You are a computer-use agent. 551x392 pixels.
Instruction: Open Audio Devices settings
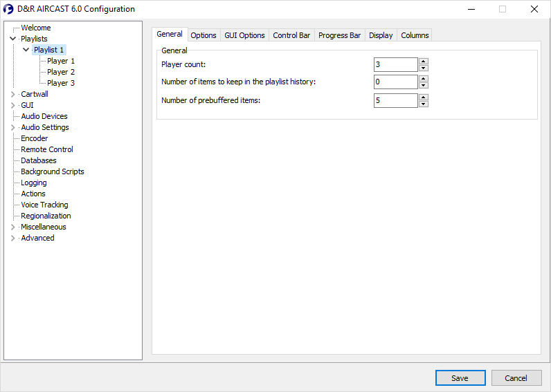point(44,116)
